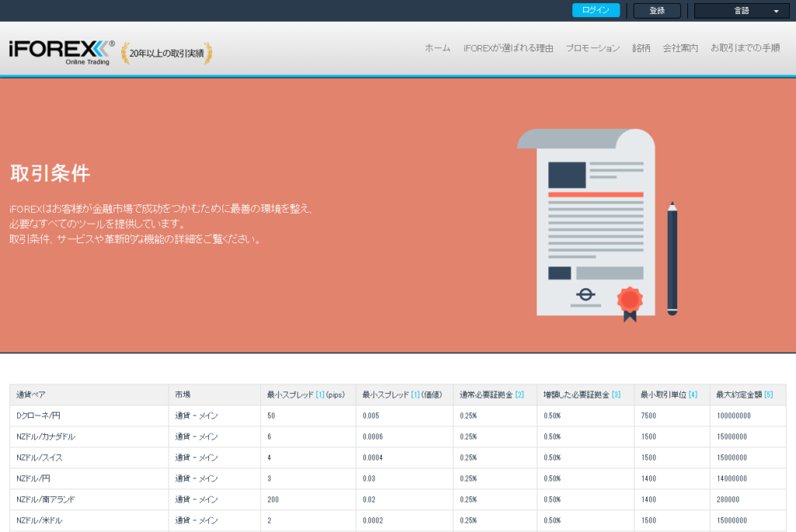Select the NZドル/円 row name
The image size is (796, 532).
click(x=33, y=478)
